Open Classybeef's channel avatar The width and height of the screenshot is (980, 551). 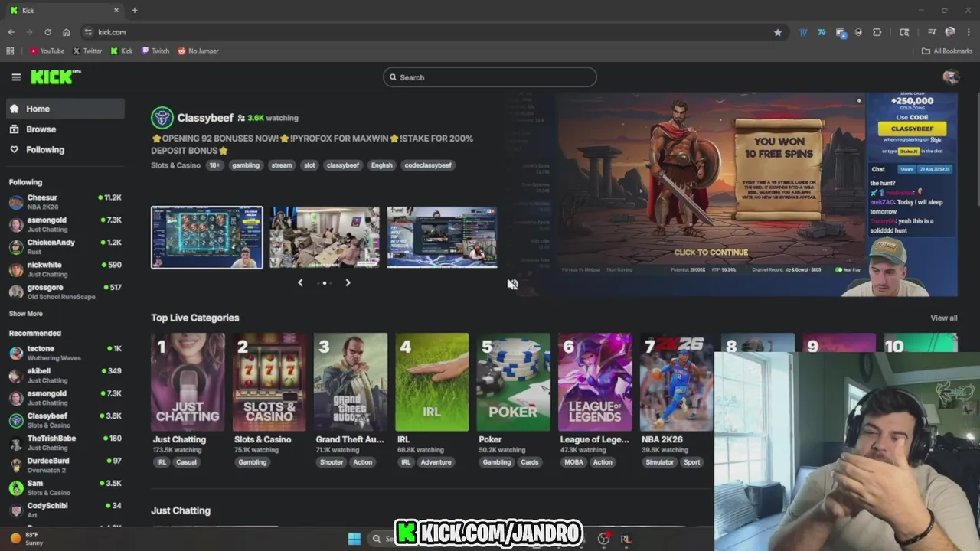(162, 117)
